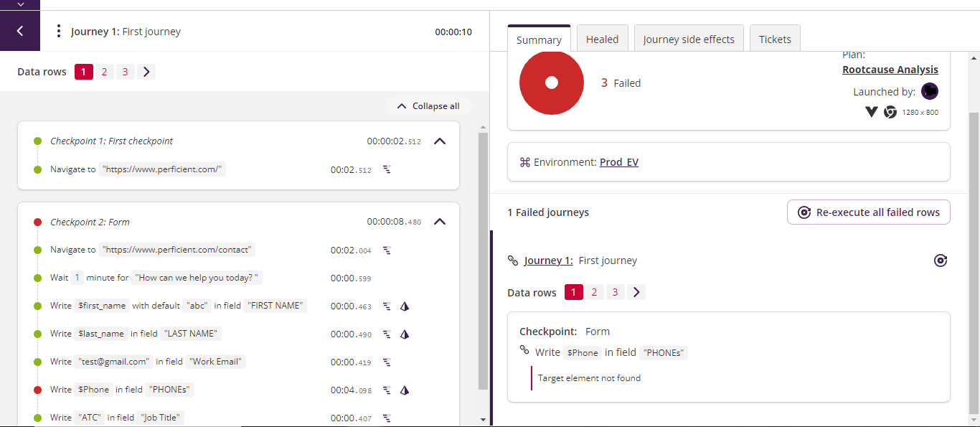Click the Collapse all toggle
This screenshot has width=980, height=427.
(x=428, y=106)
